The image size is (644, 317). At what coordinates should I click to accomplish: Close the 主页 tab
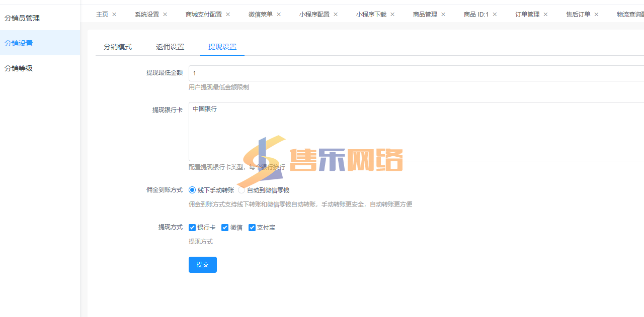point(114,15)
